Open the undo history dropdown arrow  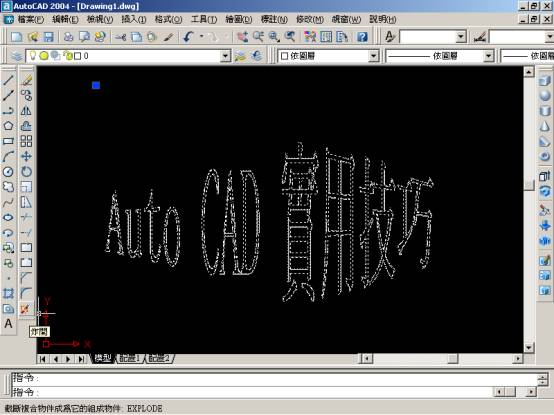pyautogui.click(x=201, y=37)
